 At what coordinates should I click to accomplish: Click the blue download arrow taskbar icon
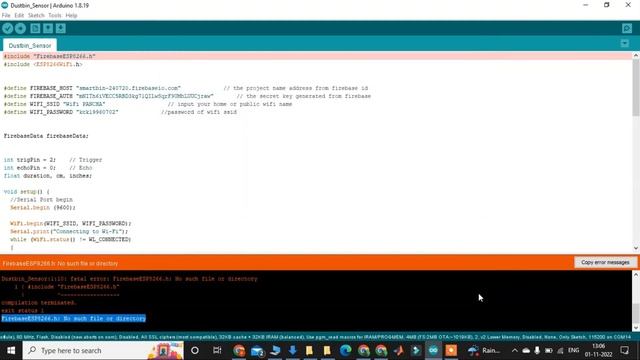click(x=293, y=351)
